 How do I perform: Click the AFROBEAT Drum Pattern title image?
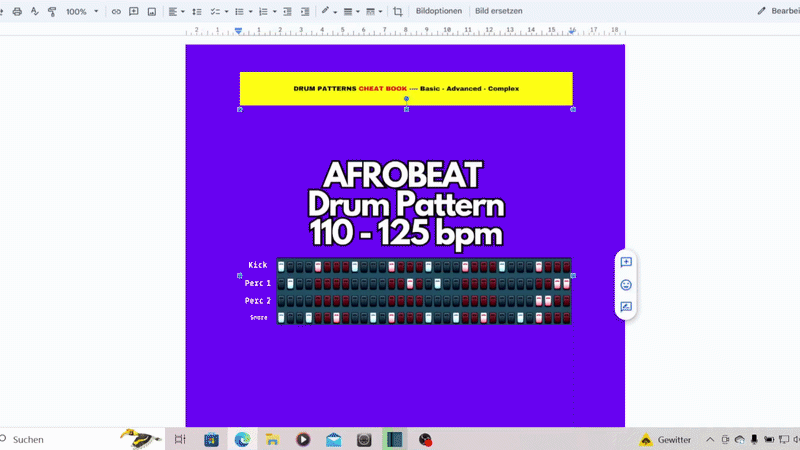[406, 205]
